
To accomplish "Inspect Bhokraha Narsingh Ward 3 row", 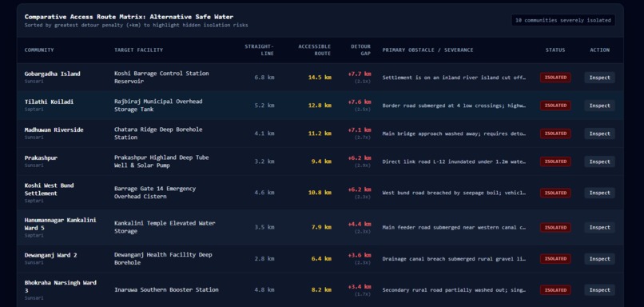I will [x=599, y=289].
